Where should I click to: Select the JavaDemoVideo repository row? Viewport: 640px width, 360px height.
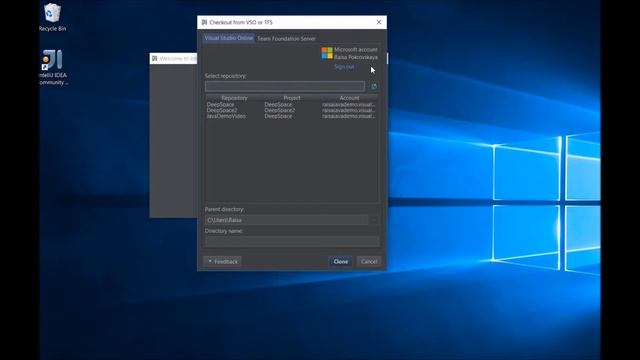(x=292, y=116)
